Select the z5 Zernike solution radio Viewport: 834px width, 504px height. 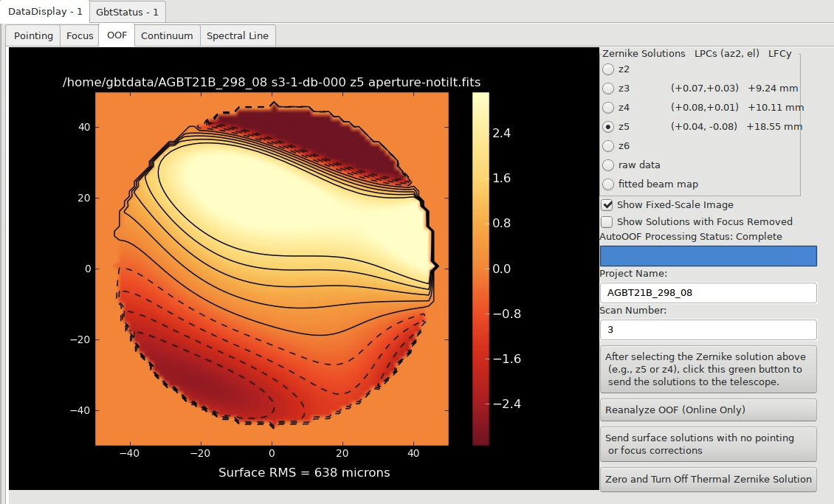608,126
